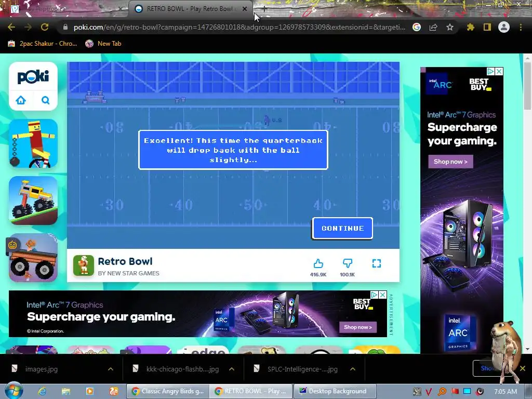Launch Internet Explorer from taskbar
This screenshot has height=399, width=532.
[x=42, y=391]
